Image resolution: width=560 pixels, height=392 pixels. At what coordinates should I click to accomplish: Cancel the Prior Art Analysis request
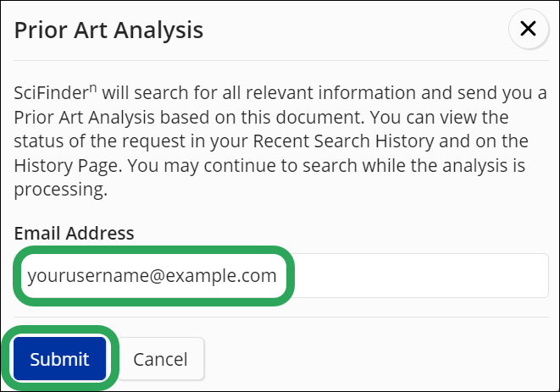[x=159, y=359]
